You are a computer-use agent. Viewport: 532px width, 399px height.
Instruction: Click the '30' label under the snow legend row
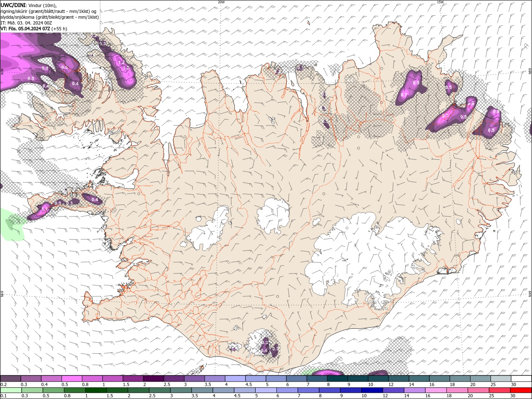coord(514,384)
